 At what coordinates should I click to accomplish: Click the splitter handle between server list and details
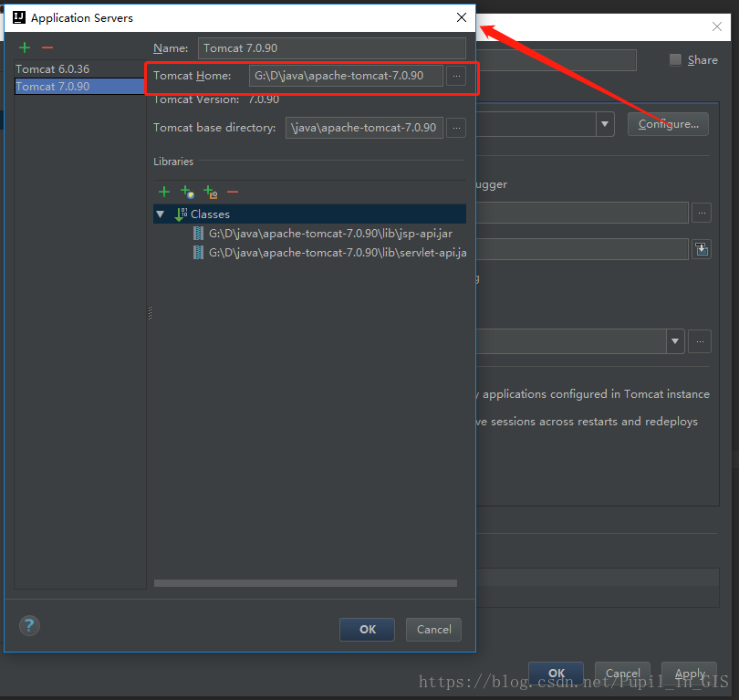[150, 313]
